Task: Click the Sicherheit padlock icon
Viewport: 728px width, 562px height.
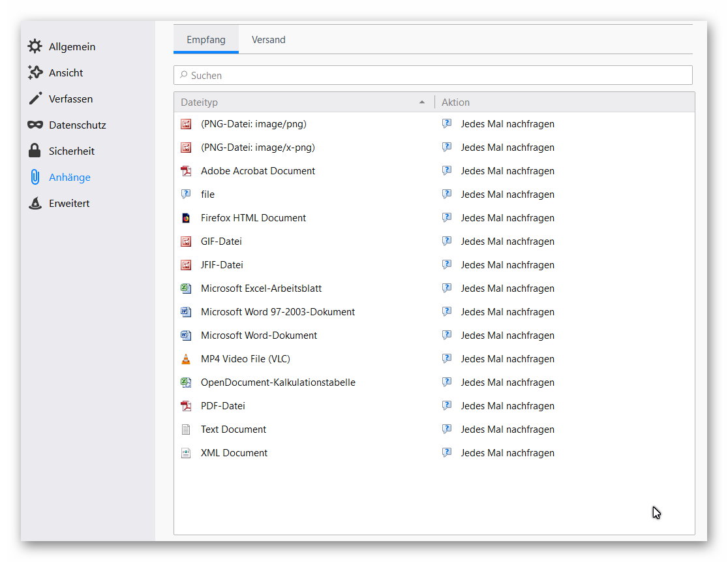Action: point(35,151)
